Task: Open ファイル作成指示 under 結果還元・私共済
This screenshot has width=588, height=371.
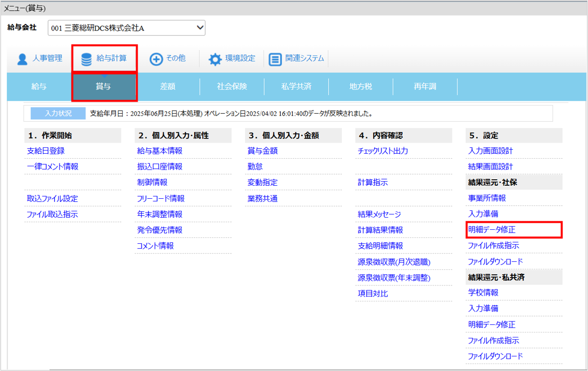Action: (493, 340)
